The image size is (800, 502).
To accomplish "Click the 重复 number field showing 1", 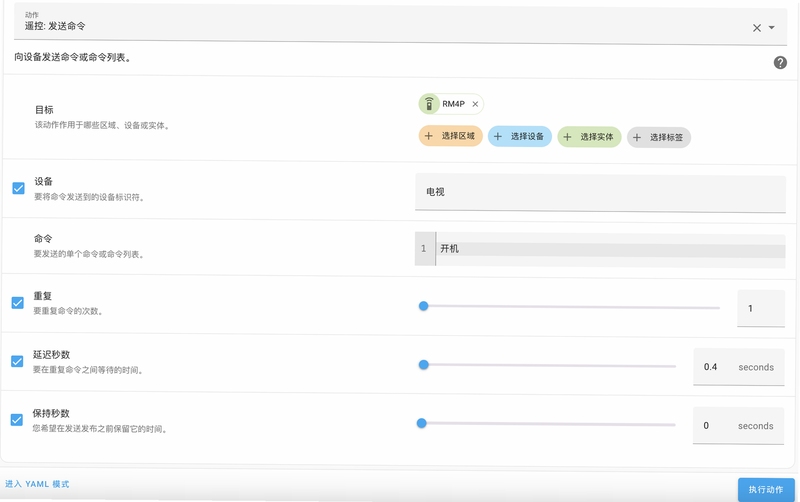I will click(761, 308).
